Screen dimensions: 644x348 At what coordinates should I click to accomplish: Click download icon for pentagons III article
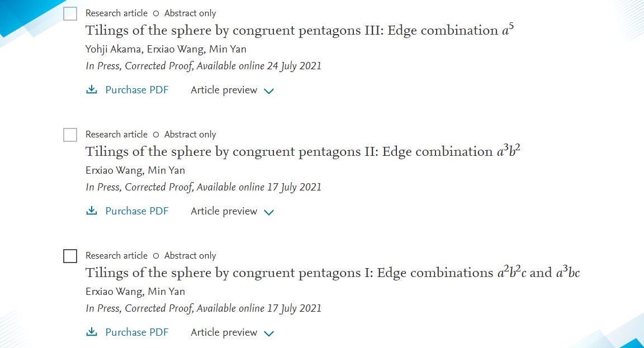click(x=92, y=90)
